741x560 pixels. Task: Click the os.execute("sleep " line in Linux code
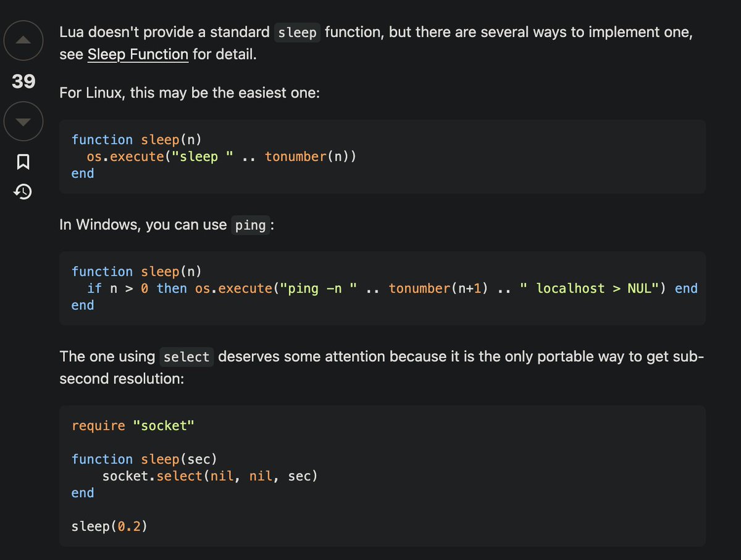click(222, 157)
